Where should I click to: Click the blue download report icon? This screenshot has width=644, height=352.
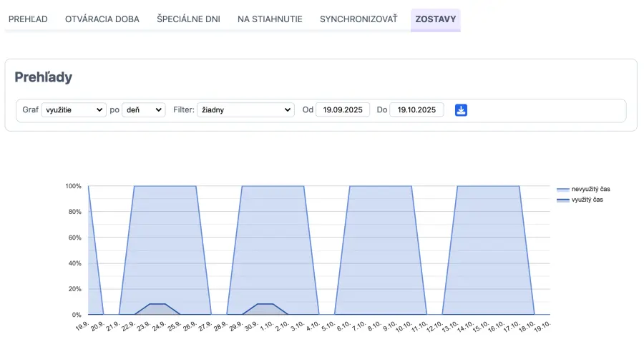462,110
